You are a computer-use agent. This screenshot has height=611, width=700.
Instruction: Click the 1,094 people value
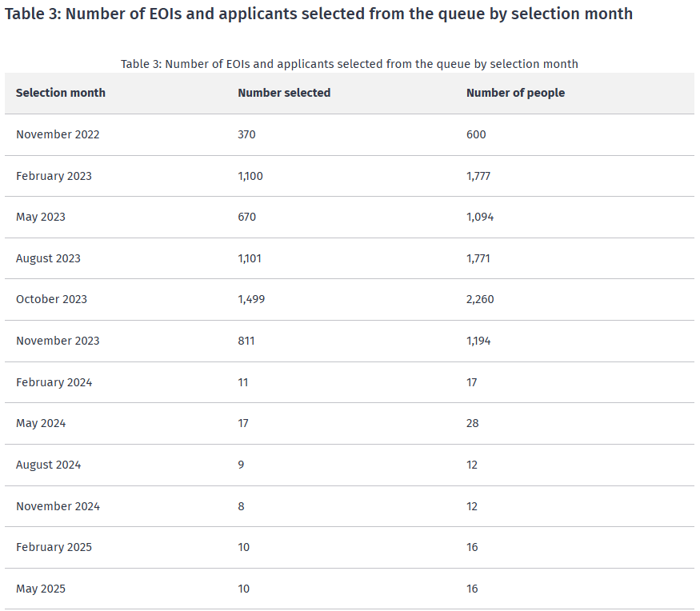click(x=480, y=217)
